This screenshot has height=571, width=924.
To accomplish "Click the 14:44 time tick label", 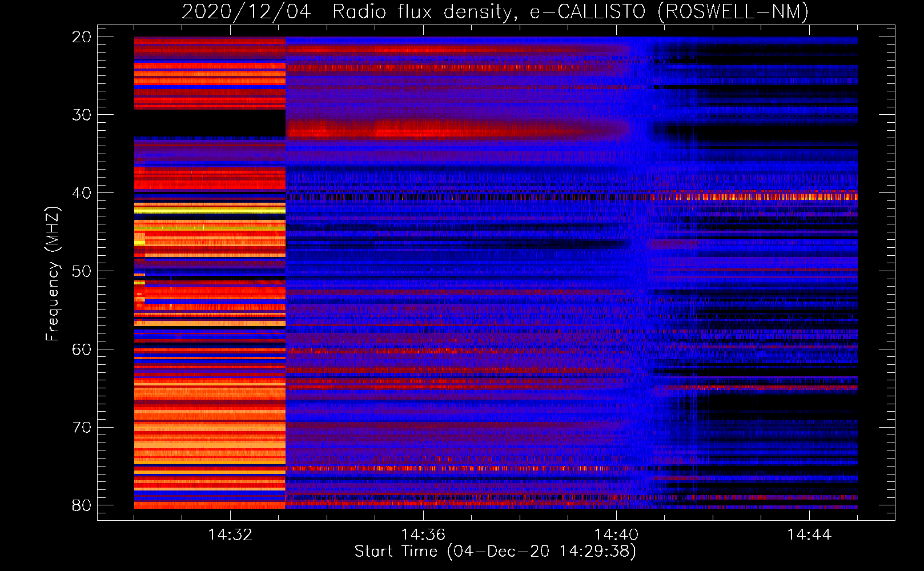I will click(x=809, y=535).
